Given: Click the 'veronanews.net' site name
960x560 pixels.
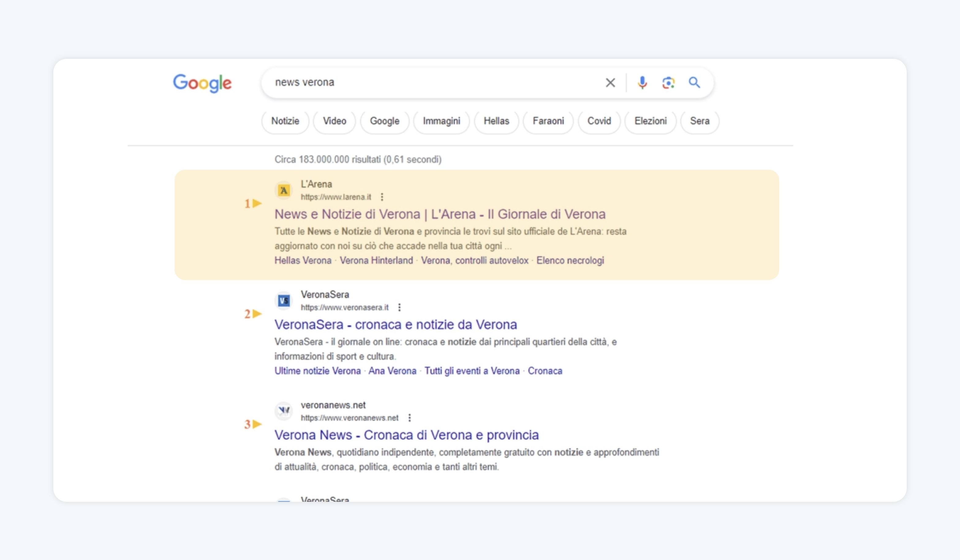Looking at the screenshot, I should pyautogui.click(x=333, y=405).
